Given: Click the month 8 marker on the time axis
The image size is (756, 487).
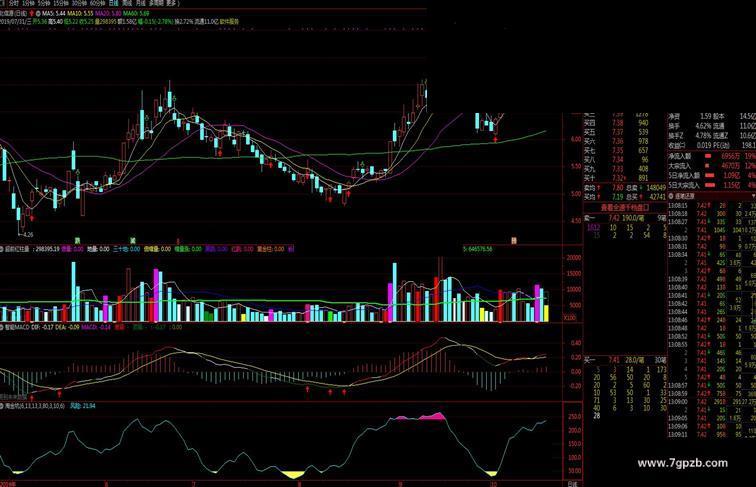Looking at the screenshot, I should pyautogui.click(x=299, y=484).
